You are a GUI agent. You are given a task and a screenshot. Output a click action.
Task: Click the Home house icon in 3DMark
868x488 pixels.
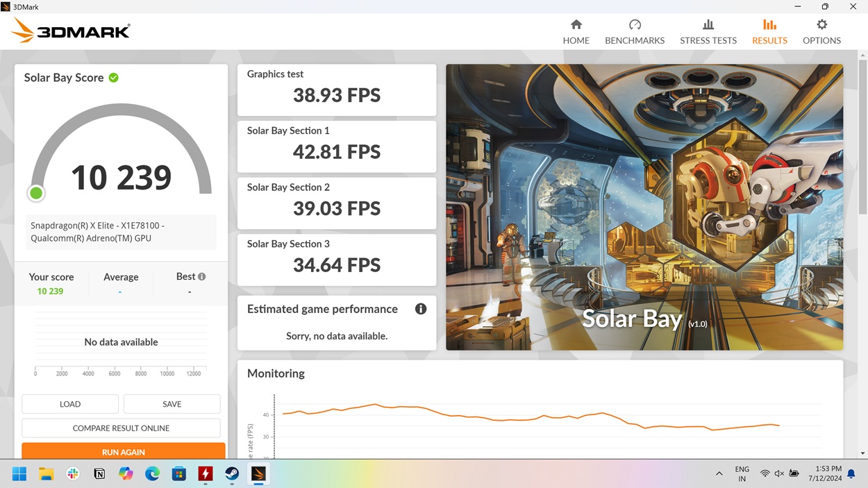[576, 26]
